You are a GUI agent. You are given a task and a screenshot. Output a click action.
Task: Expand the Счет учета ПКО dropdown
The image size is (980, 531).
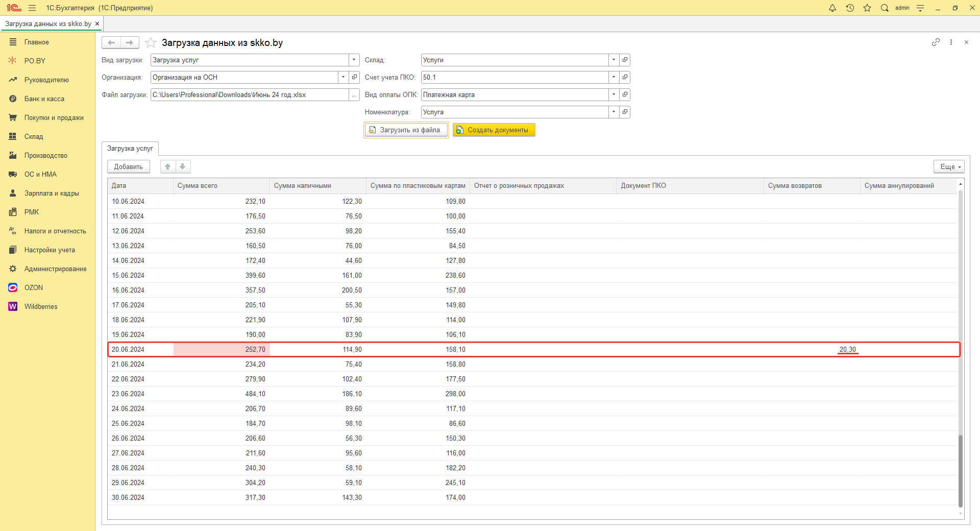coord(614,77)
